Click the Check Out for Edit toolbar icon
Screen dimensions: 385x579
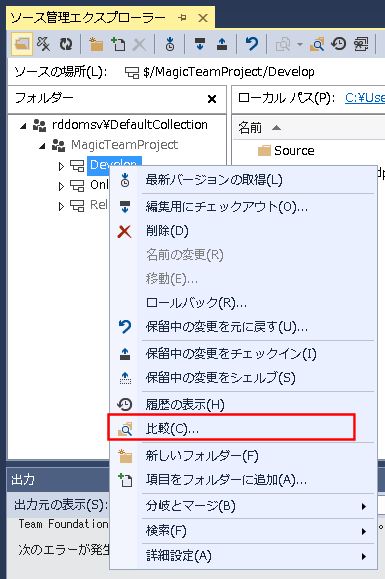(x=200, y=44)
